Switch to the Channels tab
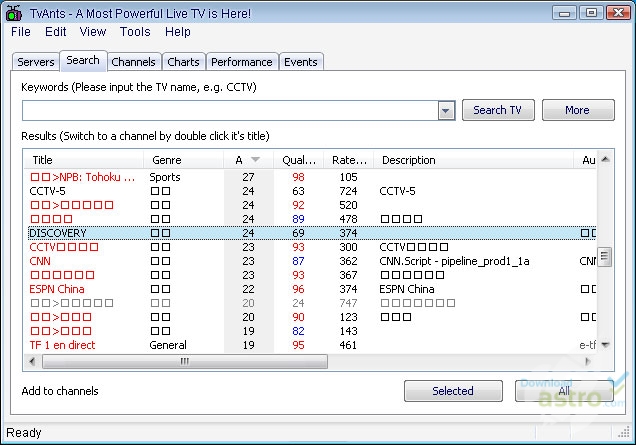Screen dimensions: 636x445 coord(133,62)
